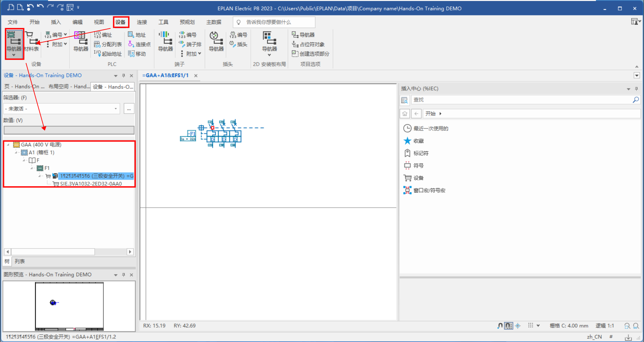Open 端子排 terminal strip tool
Image resolution: width=644 pixels, height=342 pixels.
190,44
